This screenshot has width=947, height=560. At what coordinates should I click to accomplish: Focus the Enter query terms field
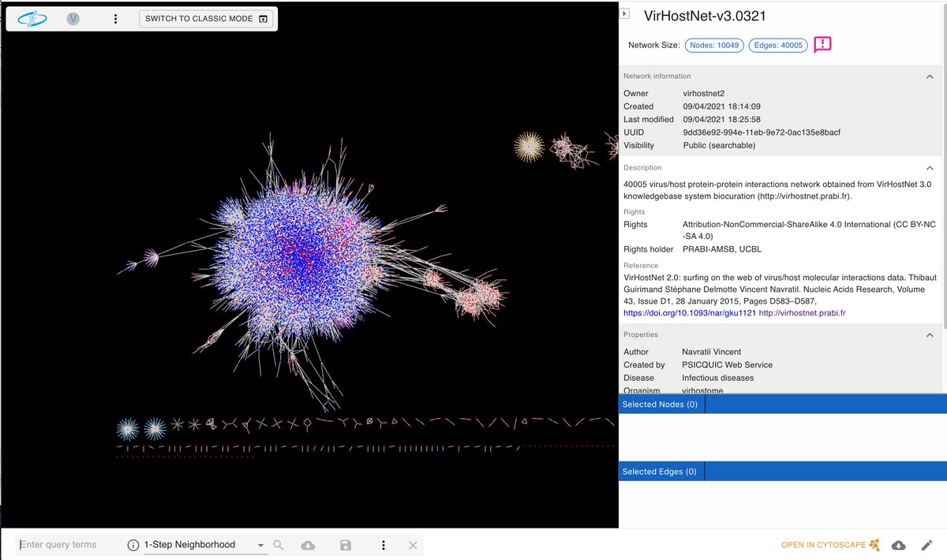tap(69, 544)
